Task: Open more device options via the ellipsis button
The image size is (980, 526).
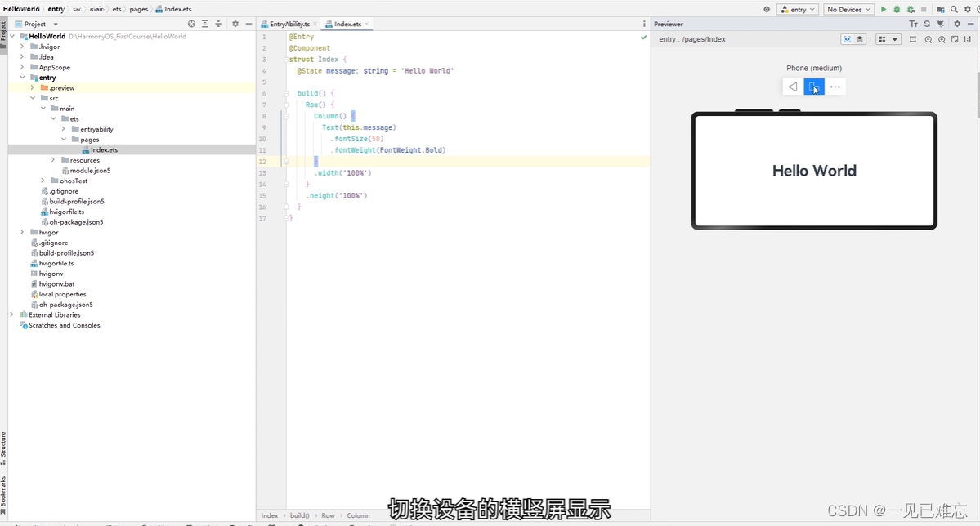Action: pyautogui.click(x=835, y=87)
